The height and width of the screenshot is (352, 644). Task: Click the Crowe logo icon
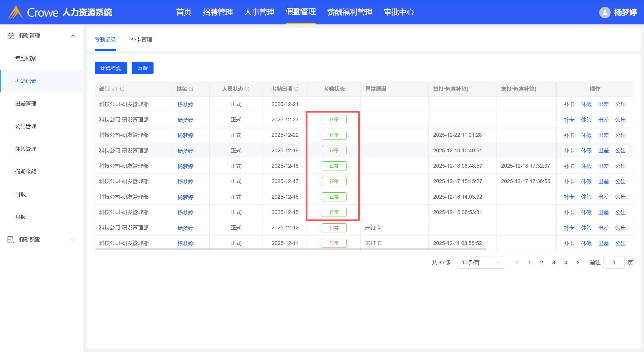click(x=16, y=12)
